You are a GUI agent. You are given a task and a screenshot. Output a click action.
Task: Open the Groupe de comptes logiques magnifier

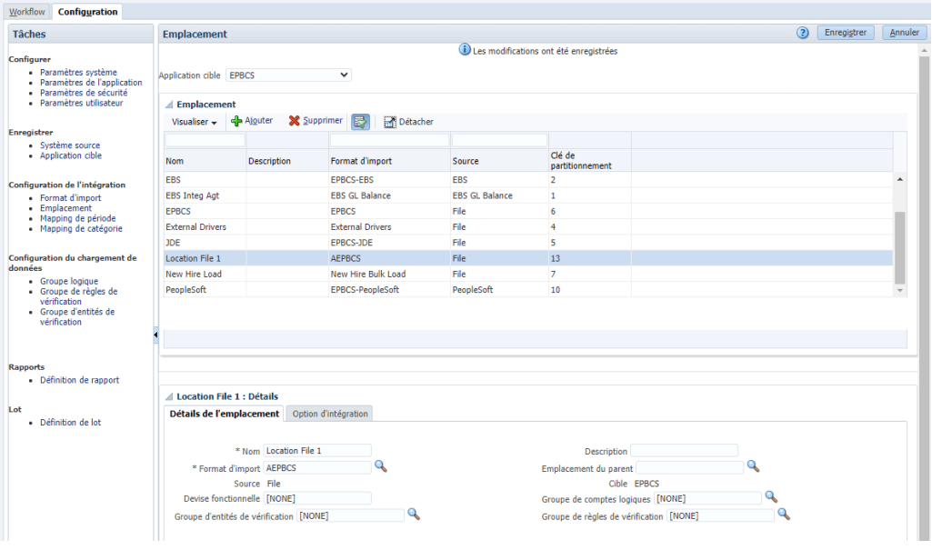(x=771, y=497)
